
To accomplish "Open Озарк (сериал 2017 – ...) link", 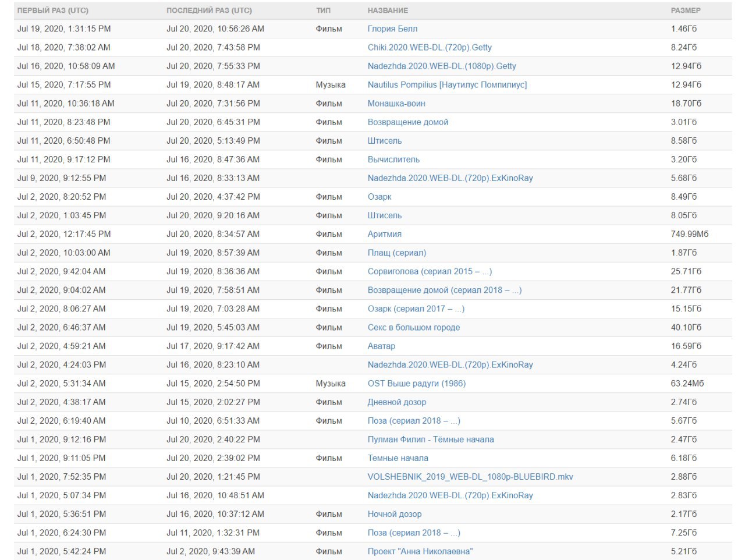I will (x=416, y=308).
